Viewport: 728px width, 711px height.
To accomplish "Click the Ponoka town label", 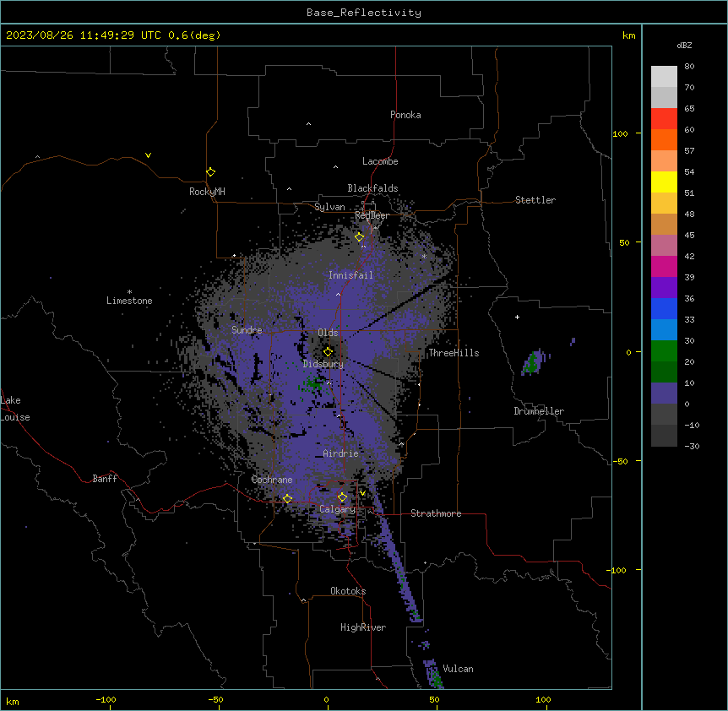I will [405, 115].
